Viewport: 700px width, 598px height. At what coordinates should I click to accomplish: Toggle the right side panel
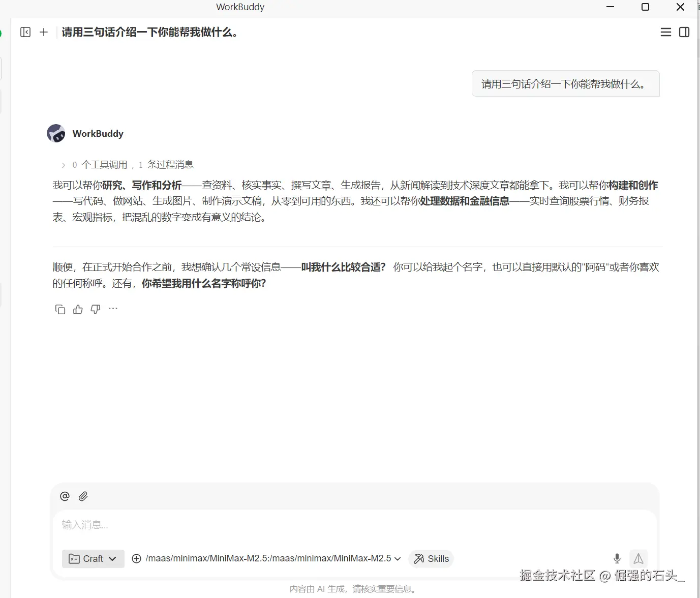click(x=684, y=32)
